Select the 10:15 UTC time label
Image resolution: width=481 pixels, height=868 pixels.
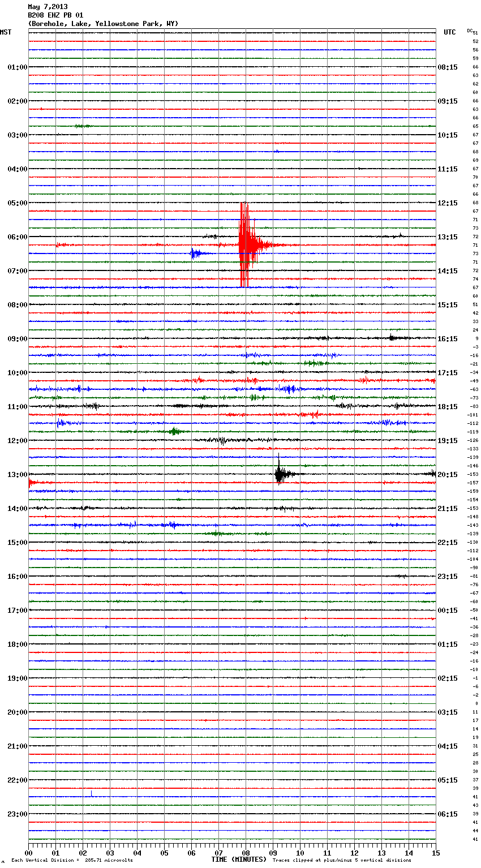coord(448,135)
